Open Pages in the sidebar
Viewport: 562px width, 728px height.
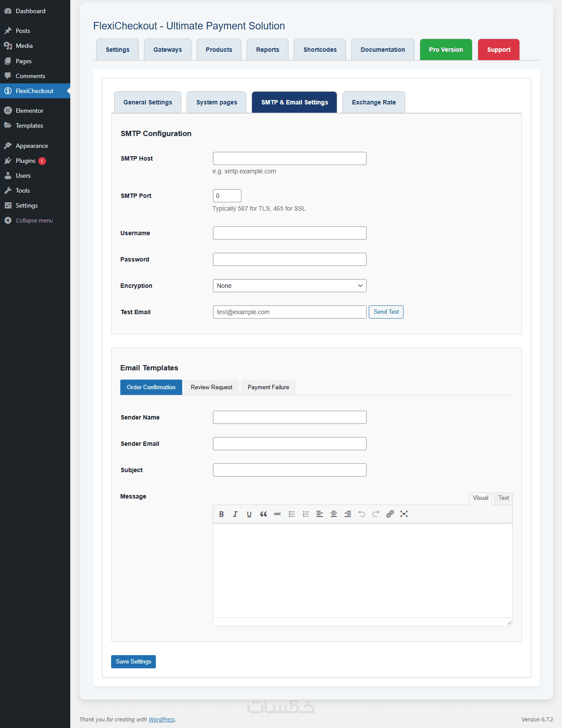click(35, 61)
